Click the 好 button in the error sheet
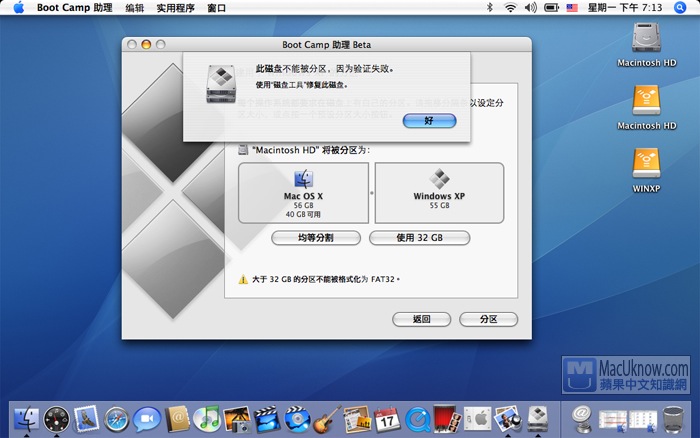The width and height of the screenshot is (700, 438). (429, 121)
